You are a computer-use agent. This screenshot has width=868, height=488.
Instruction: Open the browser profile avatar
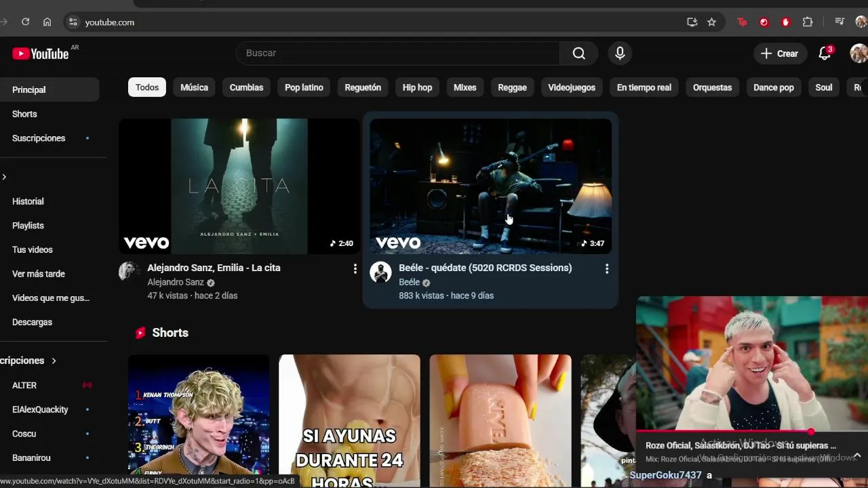[x=861, y=22]
